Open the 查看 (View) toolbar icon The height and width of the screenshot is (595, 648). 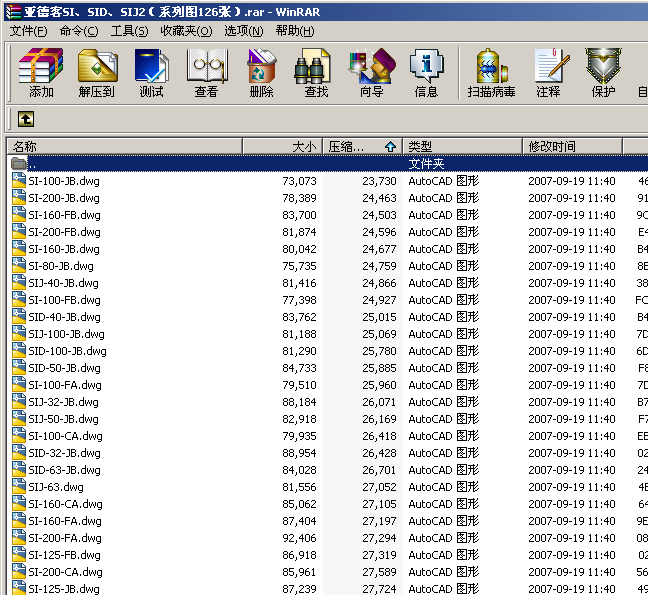207,66
